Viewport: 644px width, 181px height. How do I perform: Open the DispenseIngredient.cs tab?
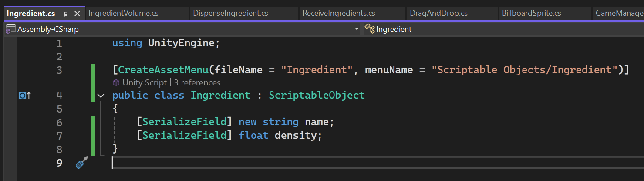click(x=231, y=13)
